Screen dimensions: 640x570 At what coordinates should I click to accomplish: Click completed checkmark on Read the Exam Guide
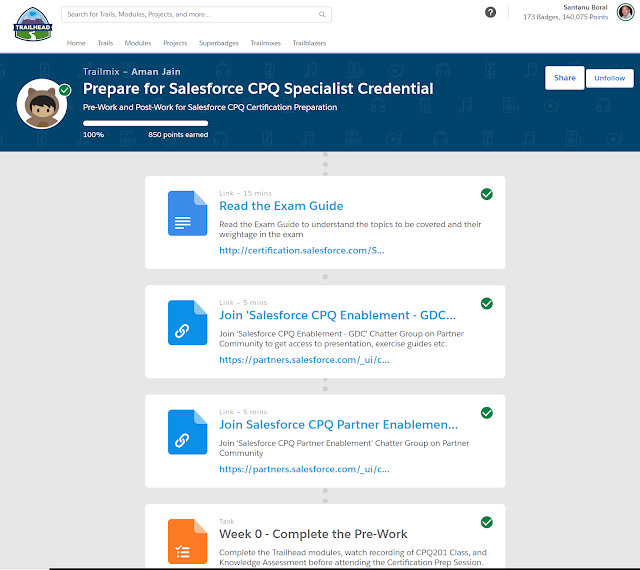[x=487, y=194]
